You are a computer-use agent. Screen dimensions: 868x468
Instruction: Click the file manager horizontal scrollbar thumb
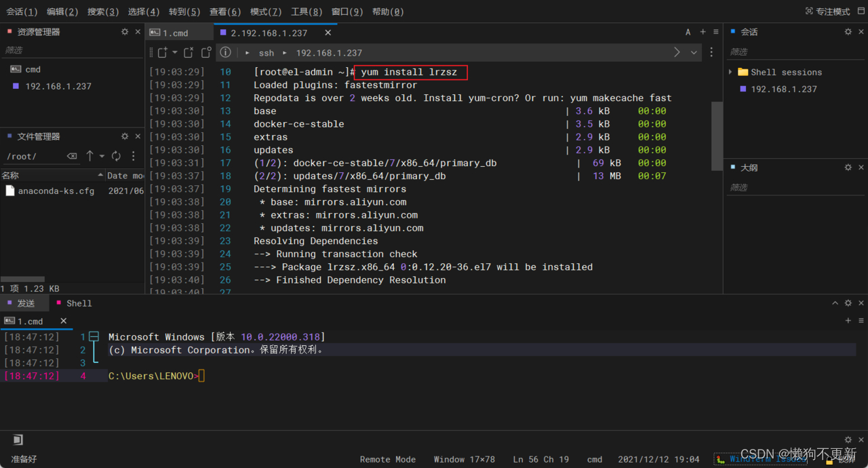(22, 279)
